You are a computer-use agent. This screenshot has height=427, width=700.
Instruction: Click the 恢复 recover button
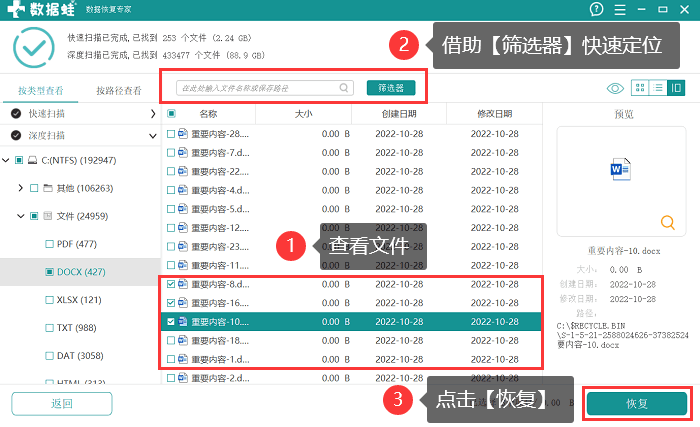click(637, 404)
